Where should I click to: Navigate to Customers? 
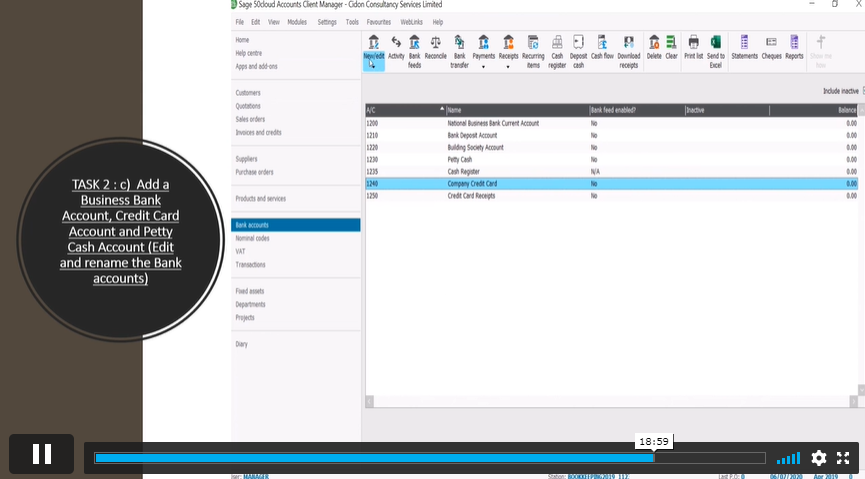[x=248, y=93]
